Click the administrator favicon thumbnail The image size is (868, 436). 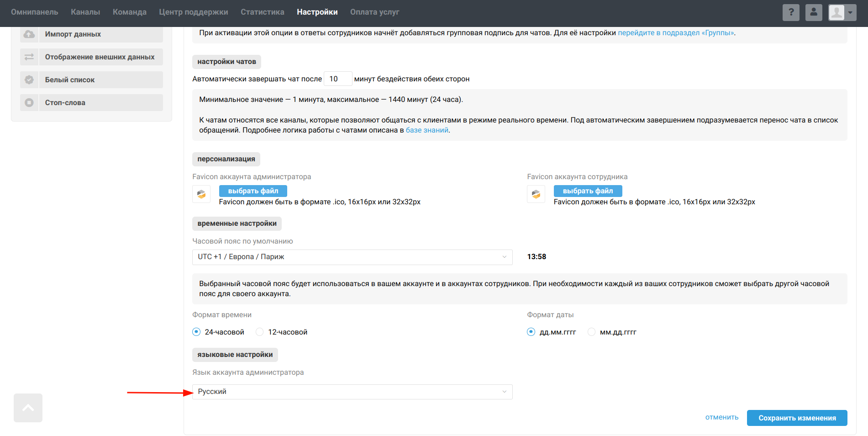click(201, 194)
